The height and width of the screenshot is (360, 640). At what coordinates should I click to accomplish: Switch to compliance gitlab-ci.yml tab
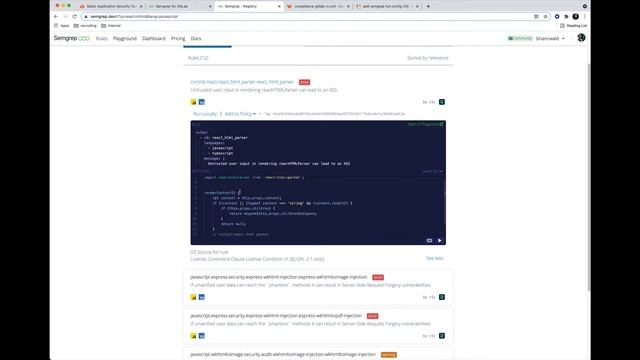click(x=318, y=7)
